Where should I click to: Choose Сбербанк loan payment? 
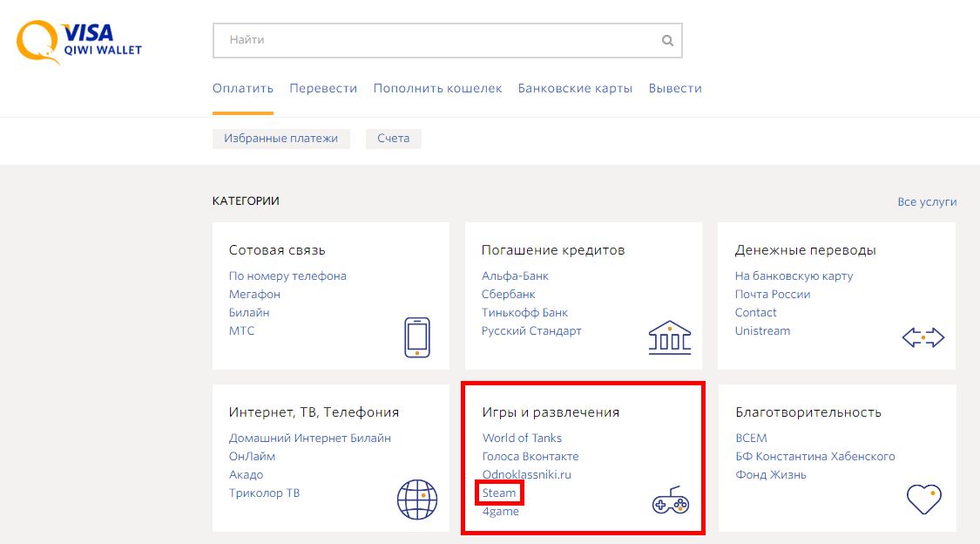(508, 294)
